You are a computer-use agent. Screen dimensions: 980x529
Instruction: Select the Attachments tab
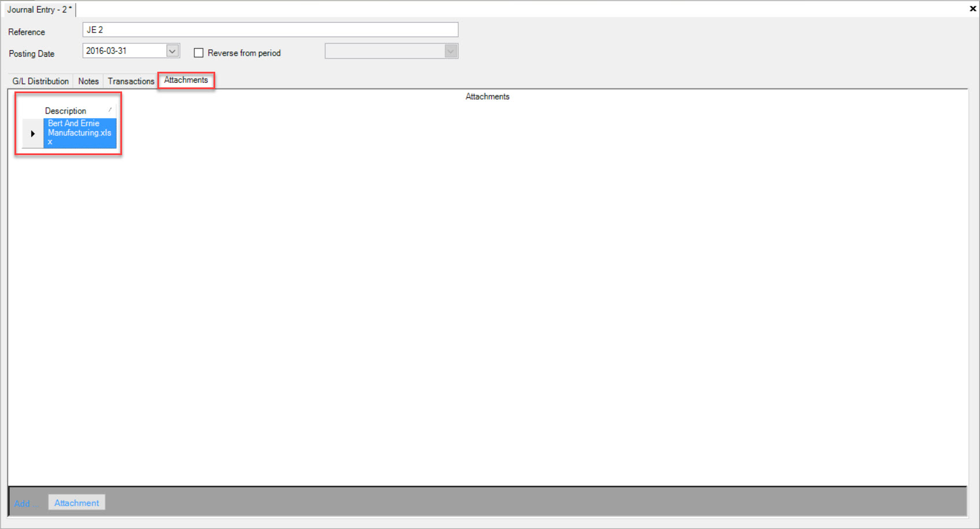[186, 80]
